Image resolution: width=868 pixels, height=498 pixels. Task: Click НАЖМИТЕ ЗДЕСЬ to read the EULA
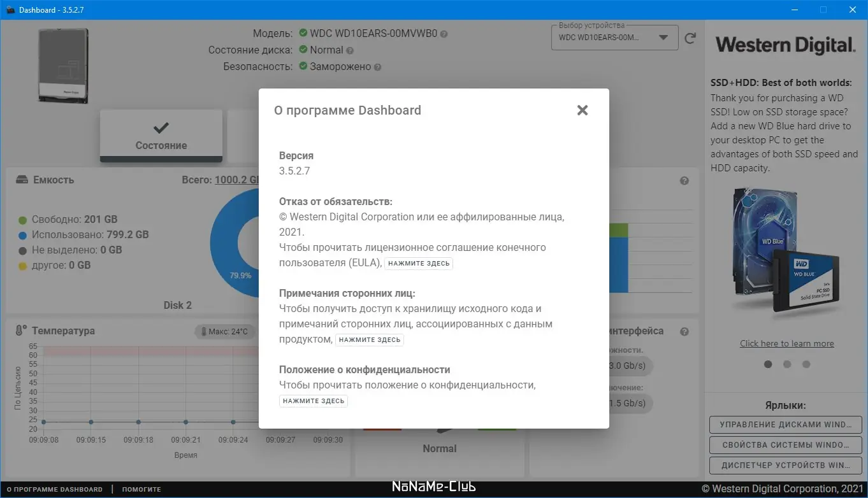tap(419, 263)
